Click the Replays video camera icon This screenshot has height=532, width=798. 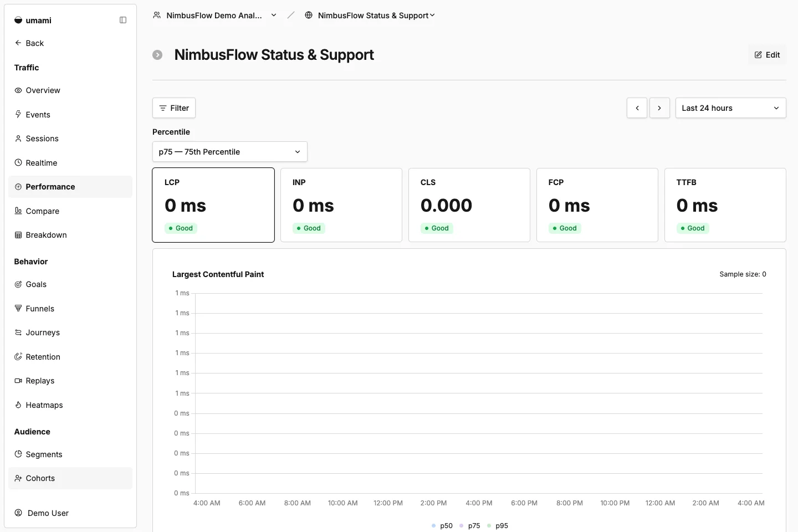[18, 381]
